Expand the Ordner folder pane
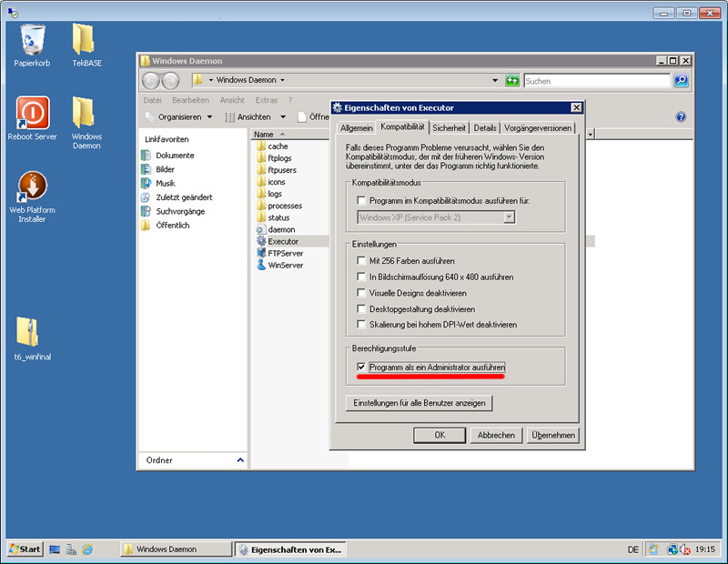Image resolution: width=728 pixels, height=564 pixels. (x=240, y=460)
